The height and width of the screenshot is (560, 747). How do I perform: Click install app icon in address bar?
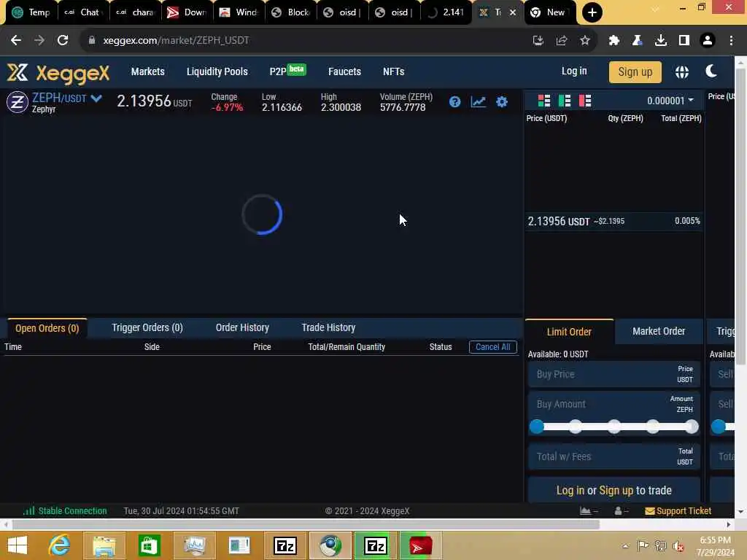[x=538, y=41]
